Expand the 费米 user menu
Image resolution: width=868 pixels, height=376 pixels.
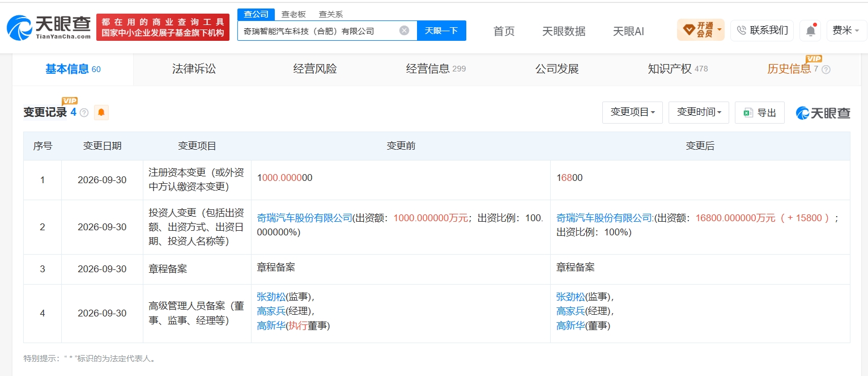pos(846,31)
